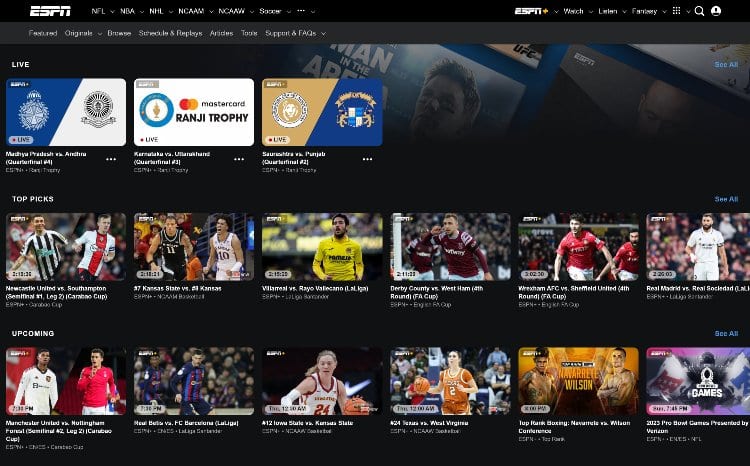Open 2023 Pro Bowl Games thumbnail

pos(698,381)
